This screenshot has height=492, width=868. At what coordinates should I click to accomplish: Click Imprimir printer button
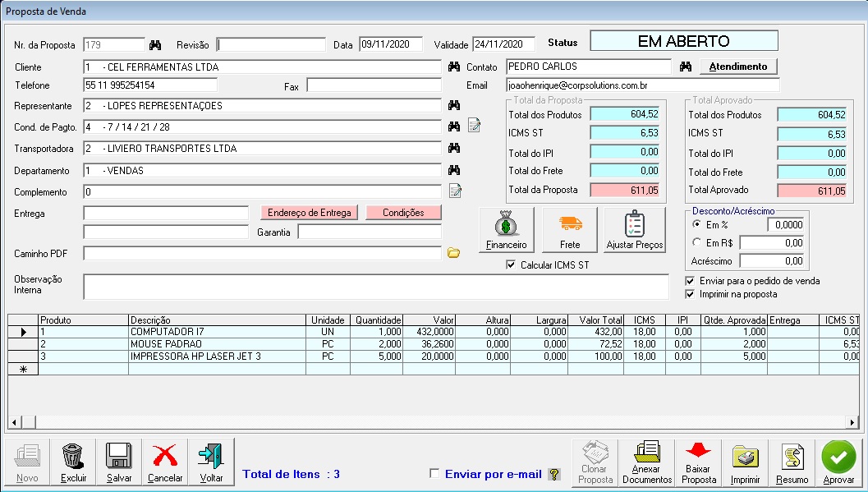click(x=745, y=462)
